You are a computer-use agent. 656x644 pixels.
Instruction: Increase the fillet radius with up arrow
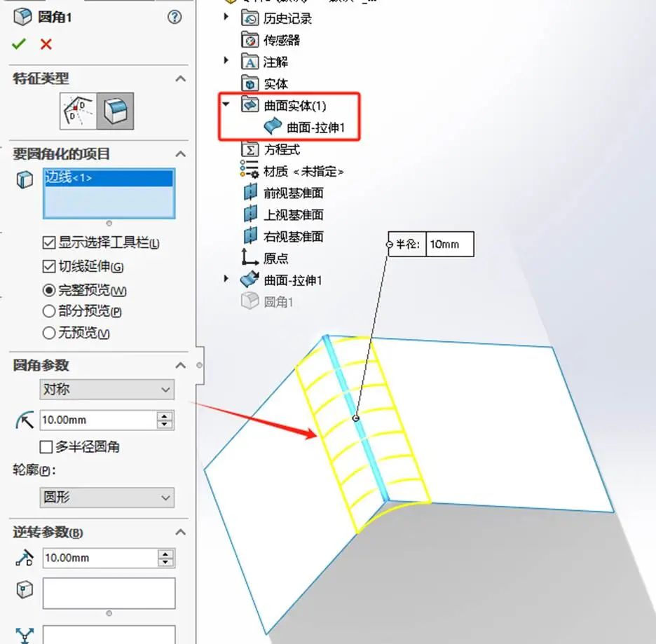pyautogui.click(x=165, y=416)
